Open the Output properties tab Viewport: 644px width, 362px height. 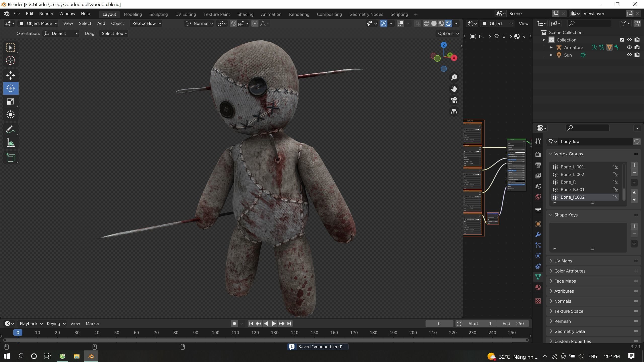click(538, 165)
